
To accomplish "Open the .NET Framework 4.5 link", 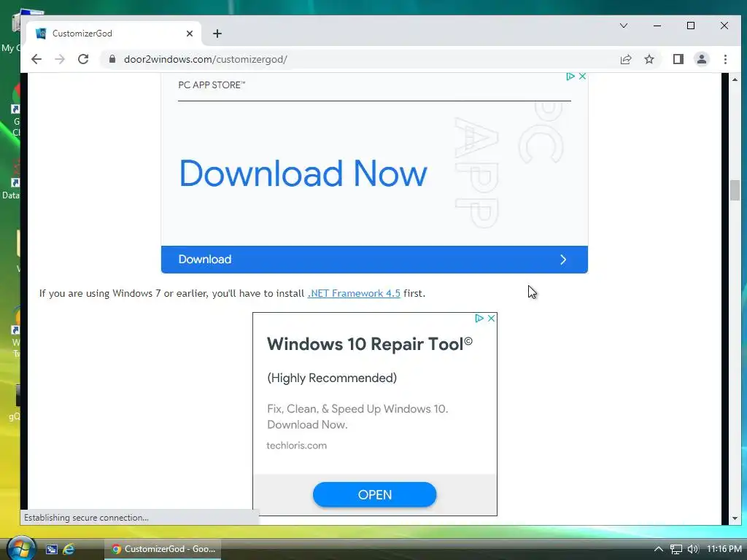I will [x=354, y=293].
